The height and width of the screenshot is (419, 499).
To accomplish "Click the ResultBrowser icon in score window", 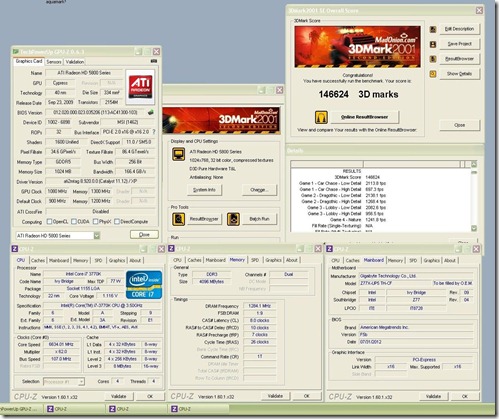I will 433,59.
